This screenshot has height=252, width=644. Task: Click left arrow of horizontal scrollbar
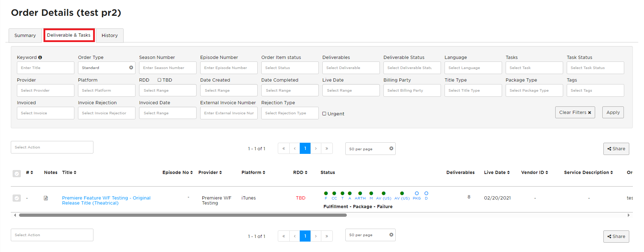tap(15, 215)
